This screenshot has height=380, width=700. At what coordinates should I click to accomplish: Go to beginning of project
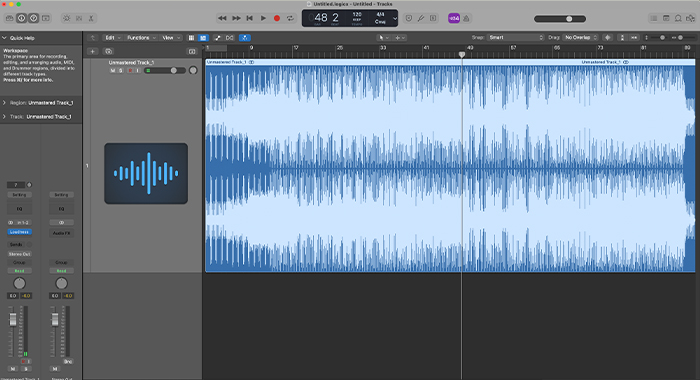pos(250,18)
